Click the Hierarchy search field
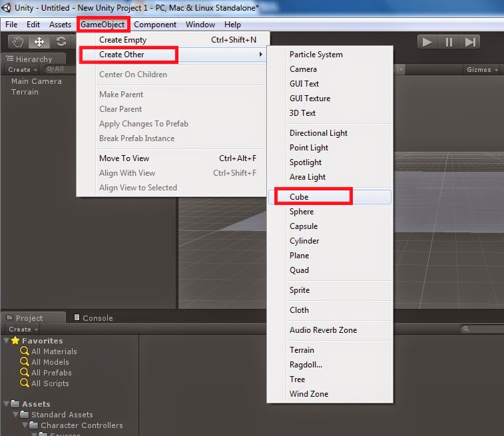This screenshot has height=436, width=504. (60, 69)
